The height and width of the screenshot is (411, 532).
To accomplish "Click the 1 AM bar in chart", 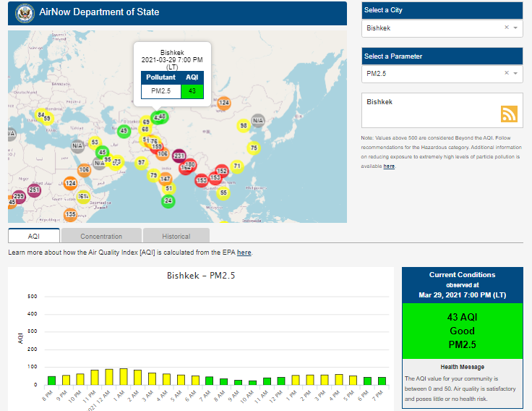I will coord(123,376).
